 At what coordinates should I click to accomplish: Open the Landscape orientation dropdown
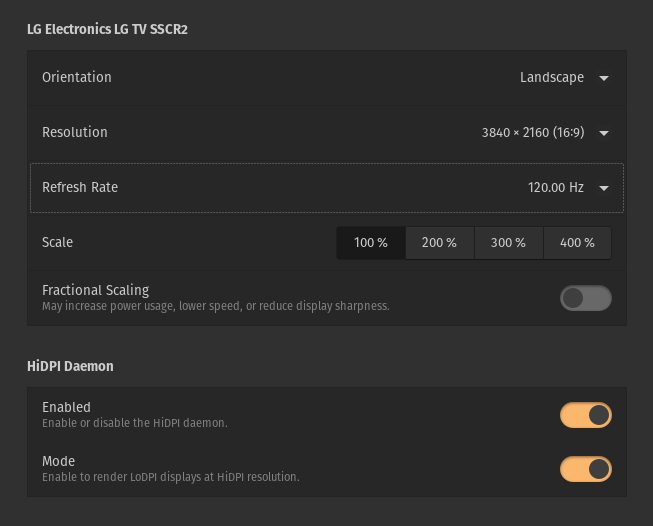(552, 78)
